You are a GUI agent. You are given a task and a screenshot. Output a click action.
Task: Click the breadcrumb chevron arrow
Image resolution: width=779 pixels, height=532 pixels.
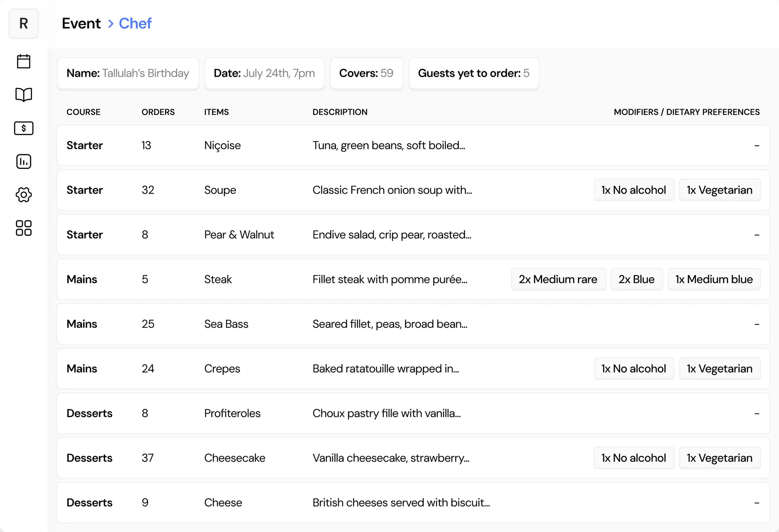coord(110,24)
